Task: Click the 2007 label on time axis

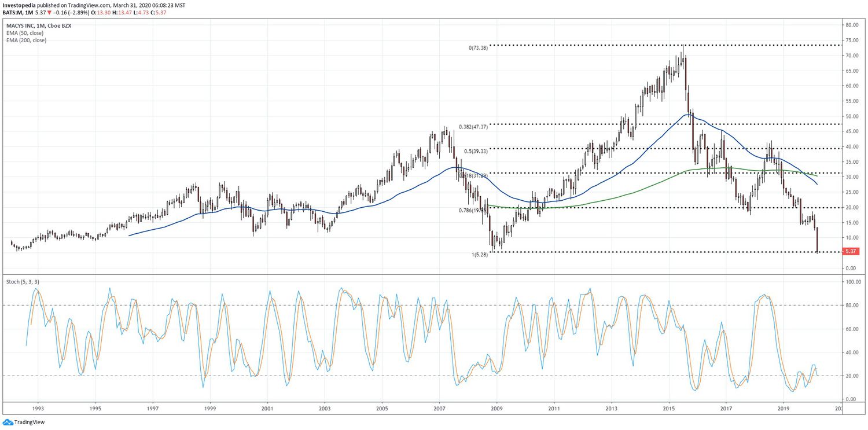Action: click(439, 408)
